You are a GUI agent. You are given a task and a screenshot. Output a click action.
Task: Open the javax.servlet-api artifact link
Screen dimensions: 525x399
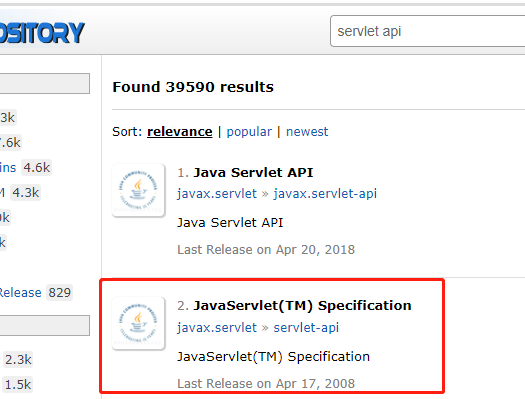325,193
